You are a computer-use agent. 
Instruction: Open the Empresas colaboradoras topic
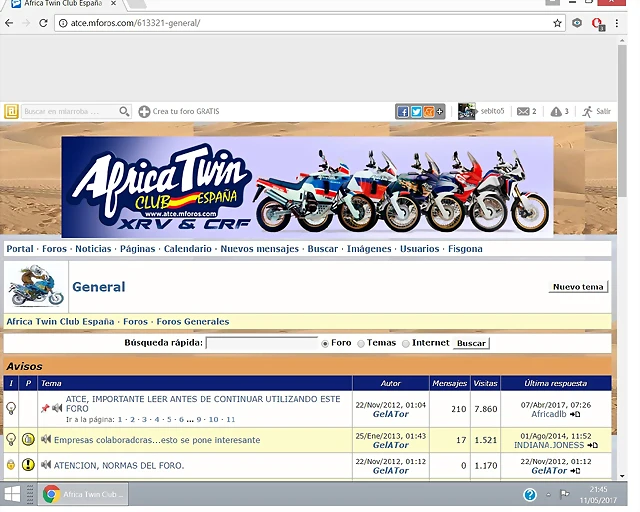157,440
